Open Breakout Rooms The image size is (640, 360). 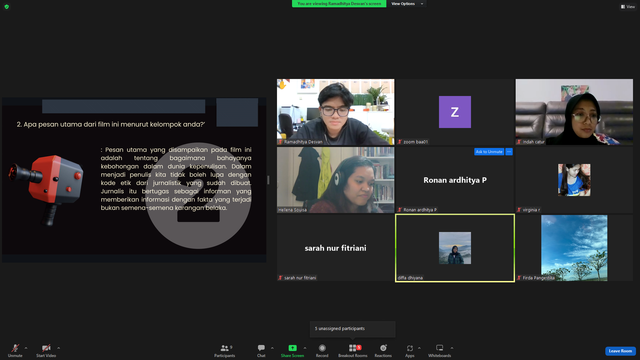click(353, 350)
